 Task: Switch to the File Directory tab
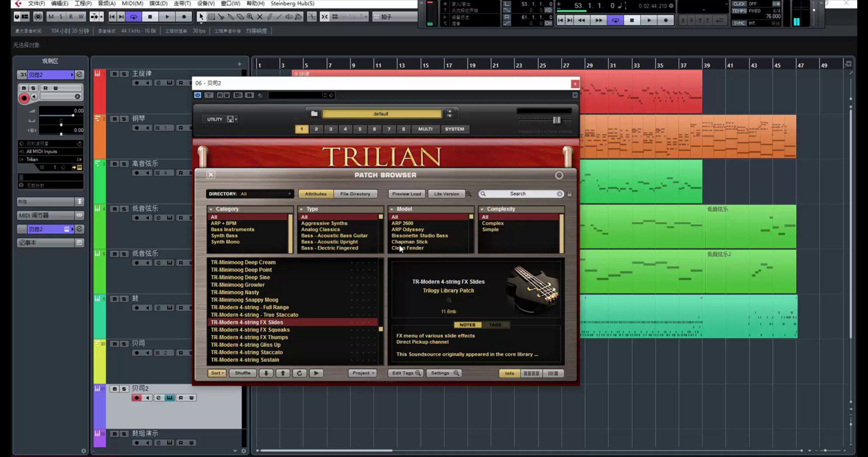(x=355, y=194)
